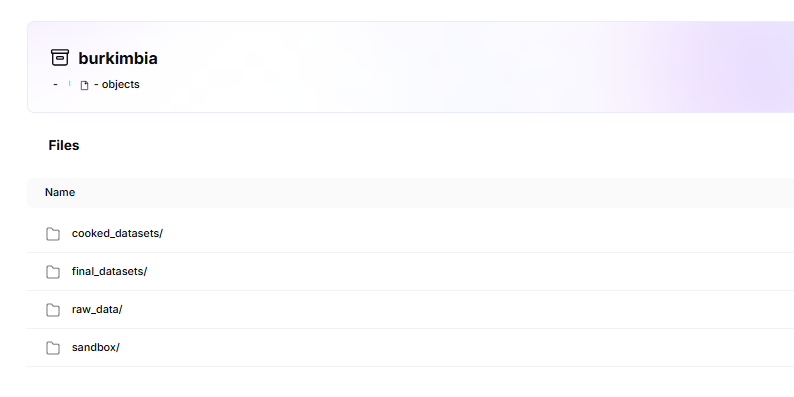Image resolution: width=794 pixels, height=397 pixels.
Task: Click the empty area of the raw_data row
Action: (x=456, y=310)
